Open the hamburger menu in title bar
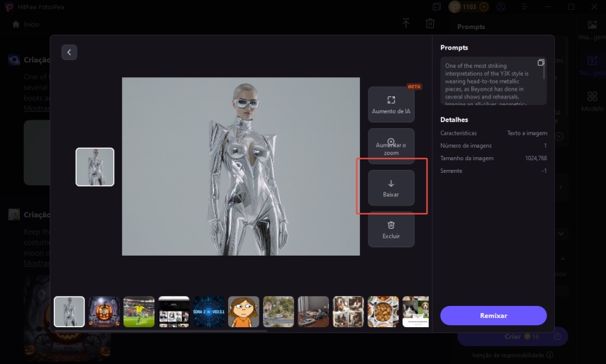Viewport: 606px width, 364px height. tap(524, 7)
